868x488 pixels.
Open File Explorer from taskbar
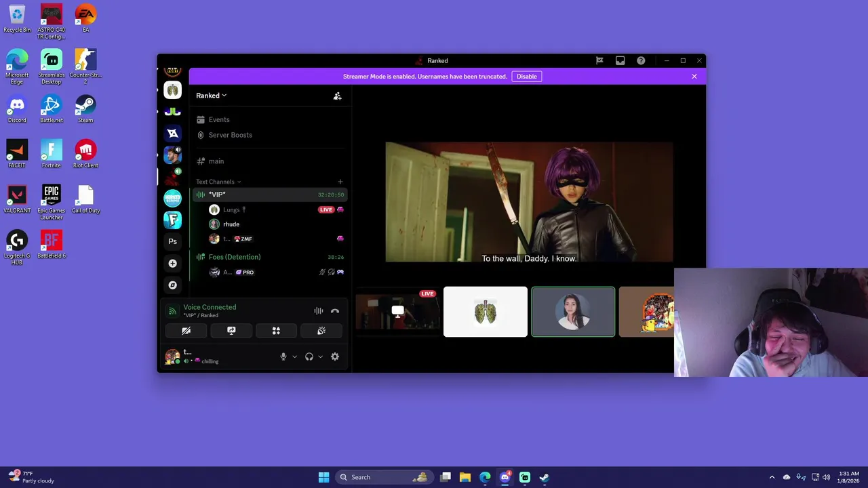pos(465,477)
